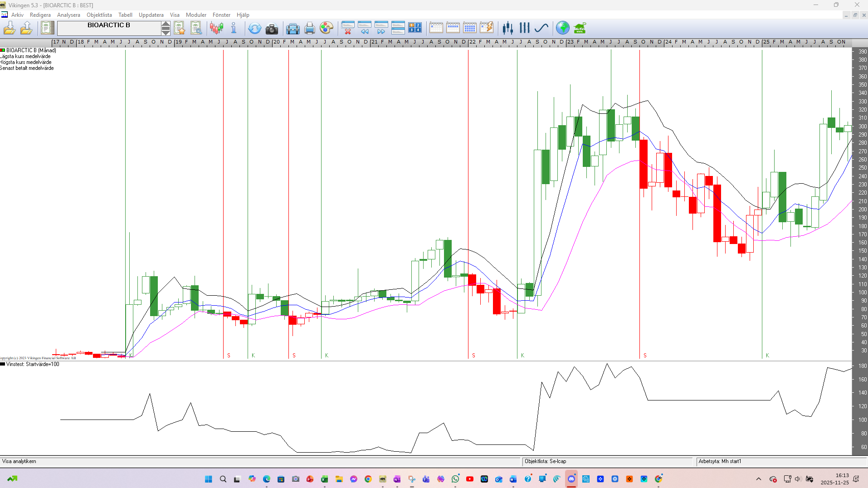
Task: Click the refresh data icon
Action: 254,29
